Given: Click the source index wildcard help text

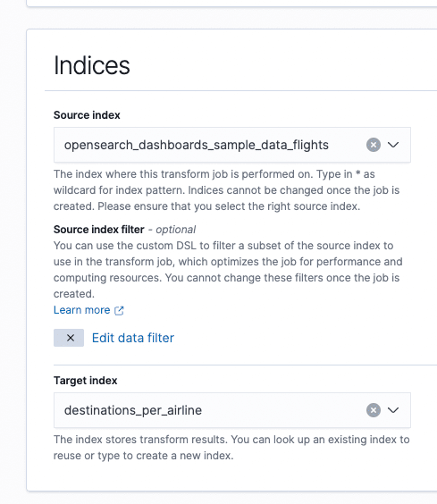Looking at the screenshot, I should (226, 190).
